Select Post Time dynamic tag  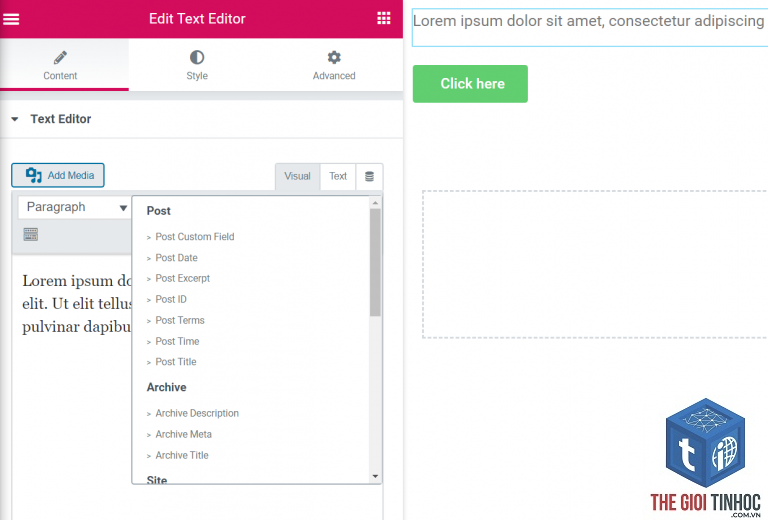tap(177, 342)
